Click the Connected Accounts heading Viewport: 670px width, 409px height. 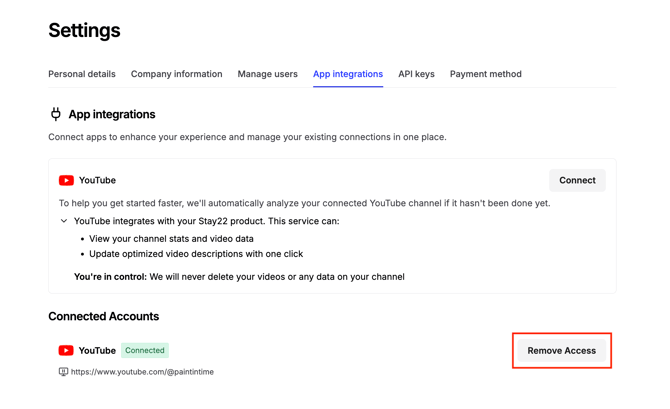104,316
